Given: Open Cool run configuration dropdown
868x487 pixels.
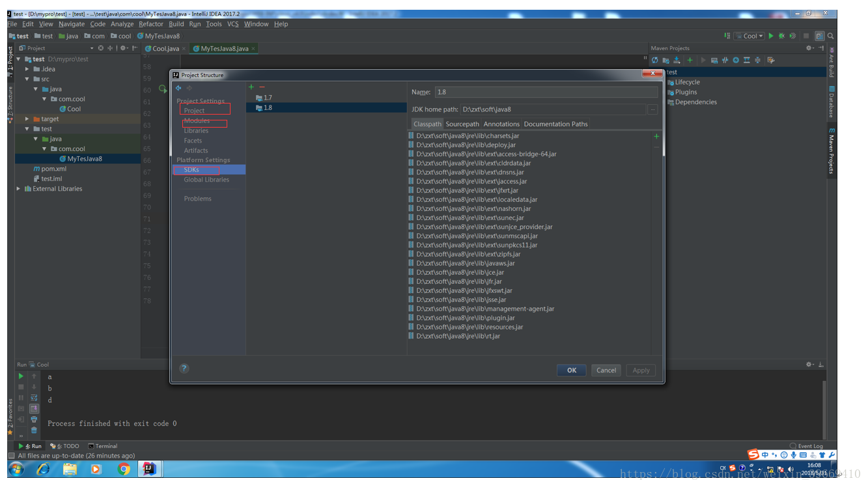Looking at the screenshot, I should 749,36.
